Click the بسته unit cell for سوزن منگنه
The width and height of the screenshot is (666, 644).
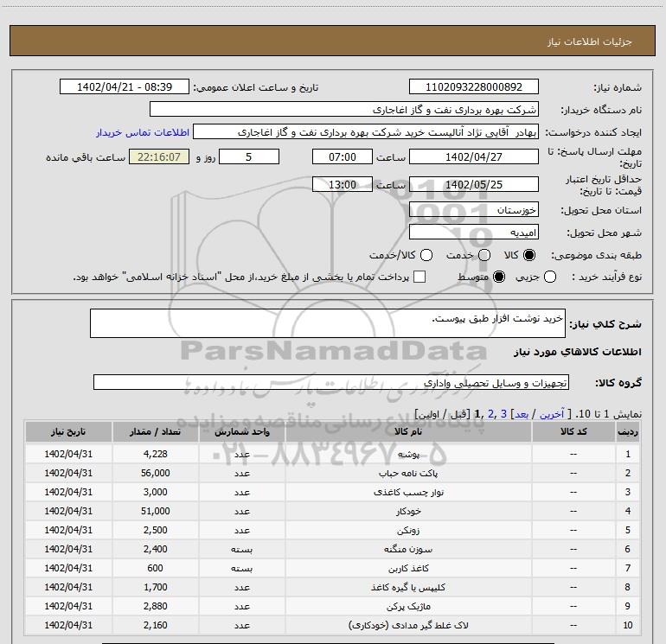(x=241, y=549)
